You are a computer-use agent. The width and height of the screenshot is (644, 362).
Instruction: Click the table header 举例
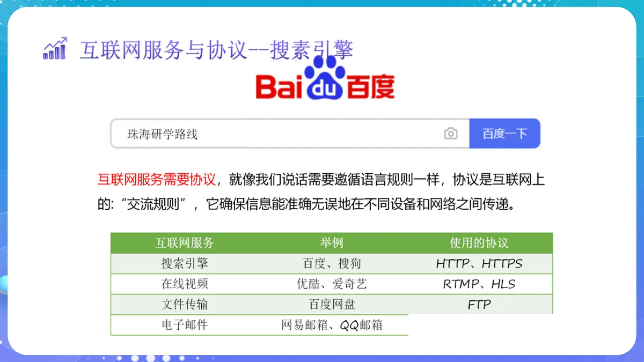332,243
